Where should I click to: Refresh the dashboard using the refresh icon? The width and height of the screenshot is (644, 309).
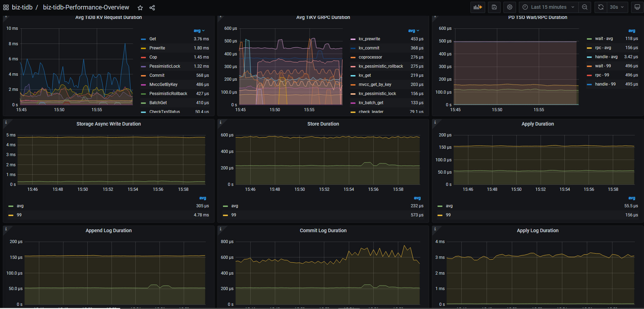601,7
